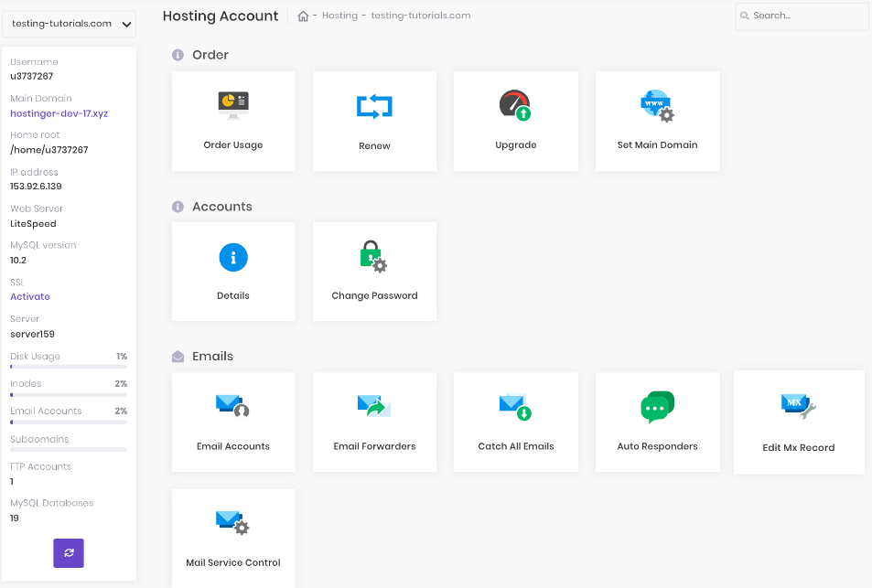
Task: Open the Order Usage icon tile
Action: [233, 105]
